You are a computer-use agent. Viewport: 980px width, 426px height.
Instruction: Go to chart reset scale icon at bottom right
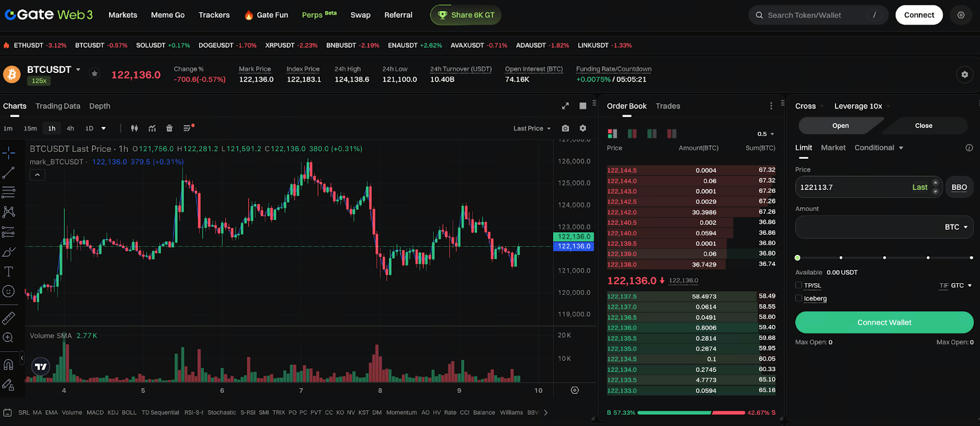575,390
